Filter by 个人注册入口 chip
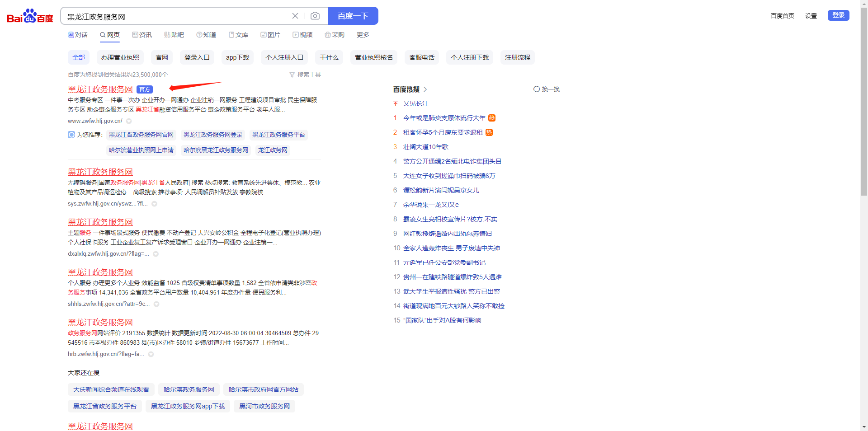 click(284, 57)
